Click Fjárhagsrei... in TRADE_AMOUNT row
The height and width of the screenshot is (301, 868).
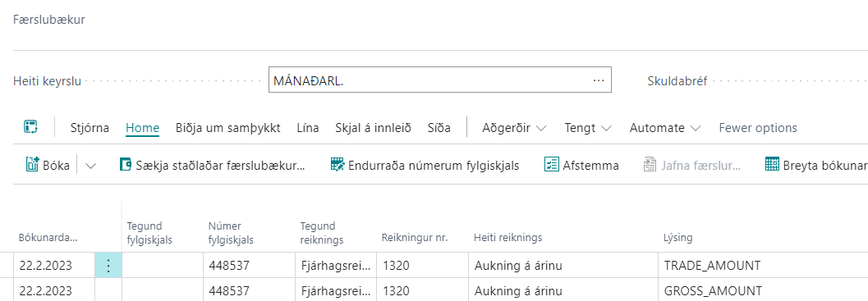(x=336, y=266)
